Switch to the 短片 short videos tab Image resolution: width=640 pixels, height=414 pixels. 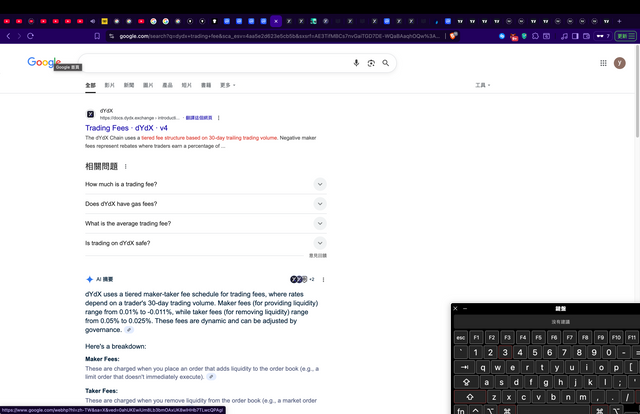click(x=187, y=85)
